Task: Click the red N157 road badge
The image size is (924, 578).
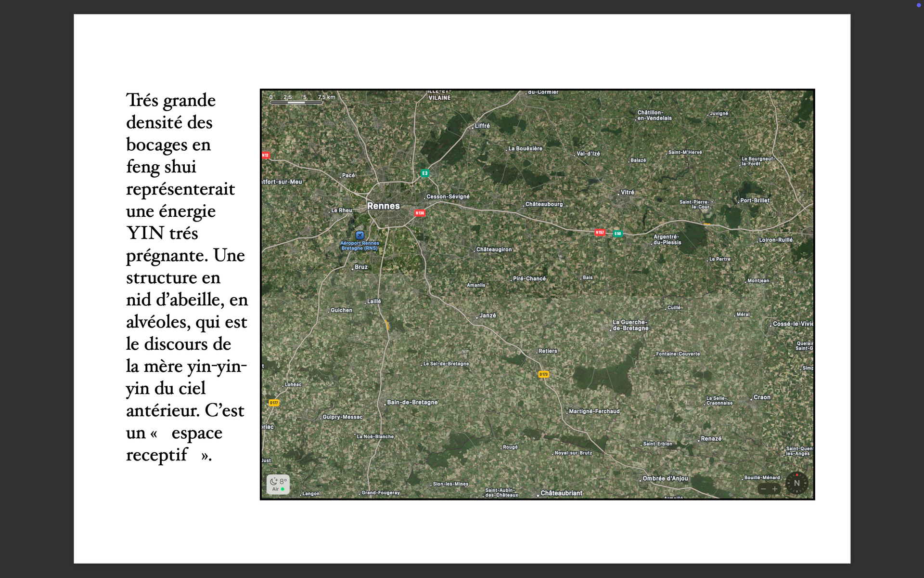Action: click(600, 232)
